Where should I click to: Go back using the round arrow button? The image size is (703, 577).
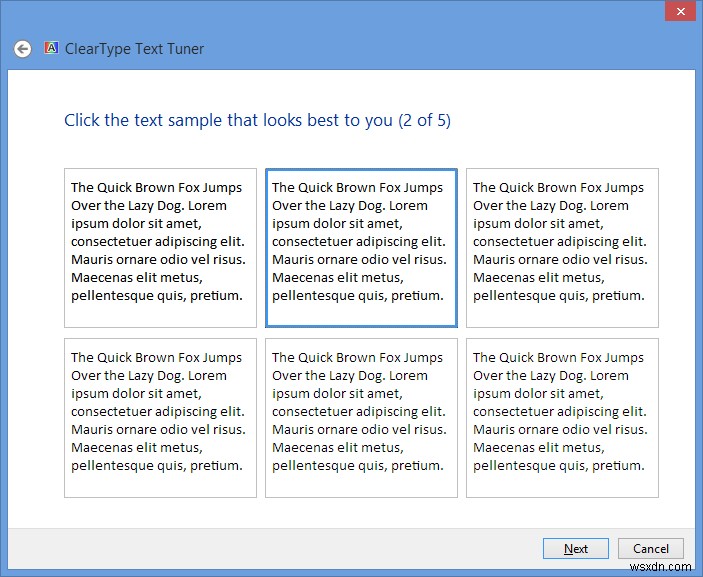(22, 48)
